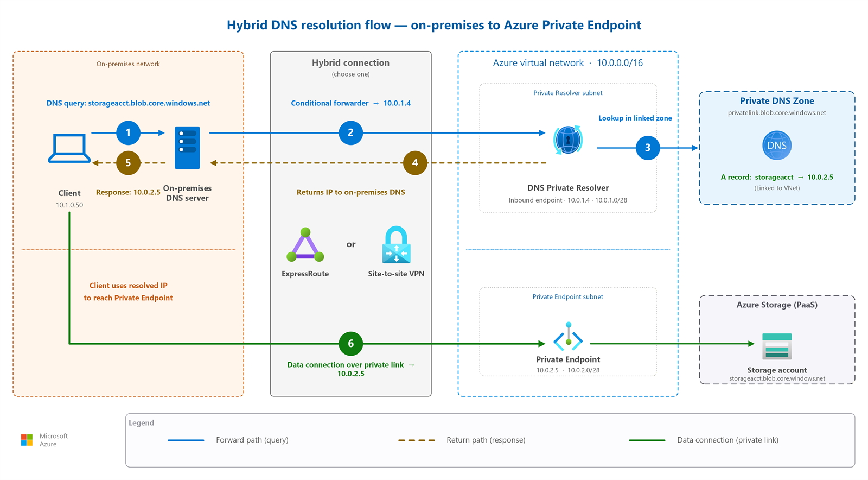Select the 'Client' label
The image size is (868, 480).
pos(69,193)
